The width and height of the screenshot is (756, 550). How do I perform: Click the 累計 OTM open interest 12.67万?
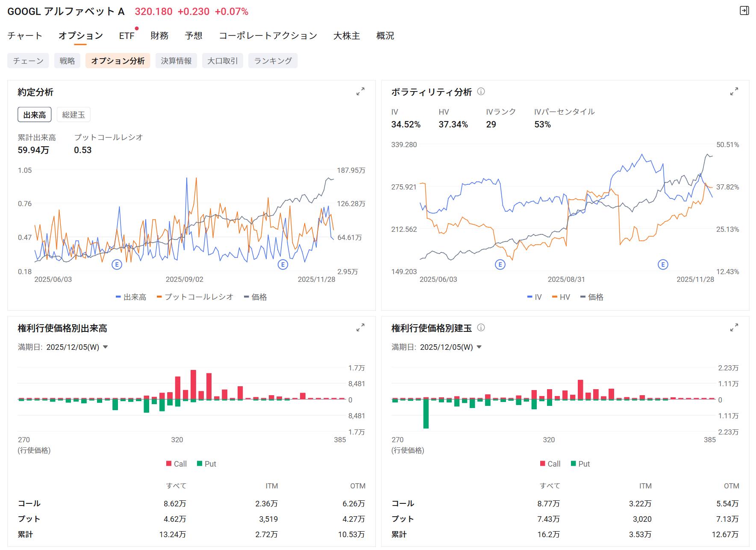pyautogui.click(x=726, y=534)
